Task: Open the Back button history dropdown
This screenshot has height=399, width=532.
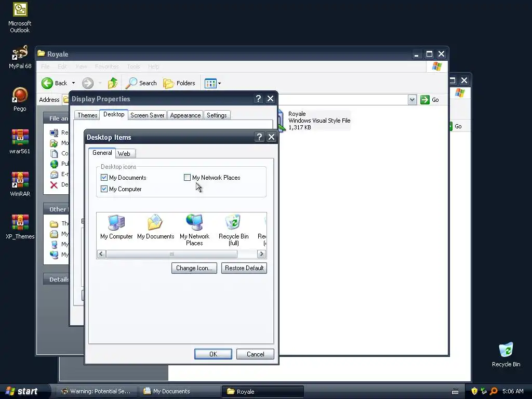Action: (73, 83)
